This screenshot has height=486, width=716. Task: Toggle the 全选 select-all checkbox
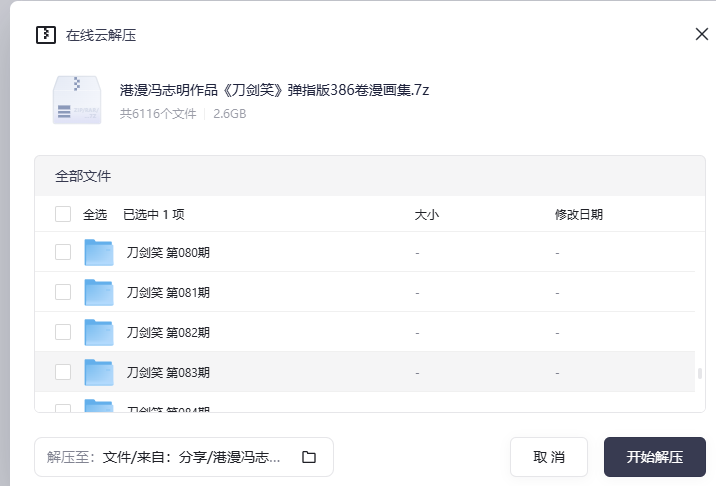click(63, 214)
